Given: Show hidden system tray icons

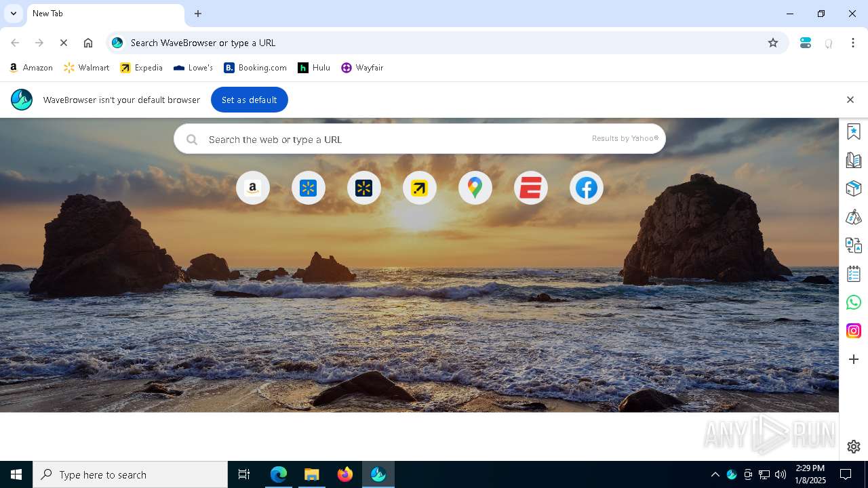Looking at the screenshot, I should click(x=715, y=474).
